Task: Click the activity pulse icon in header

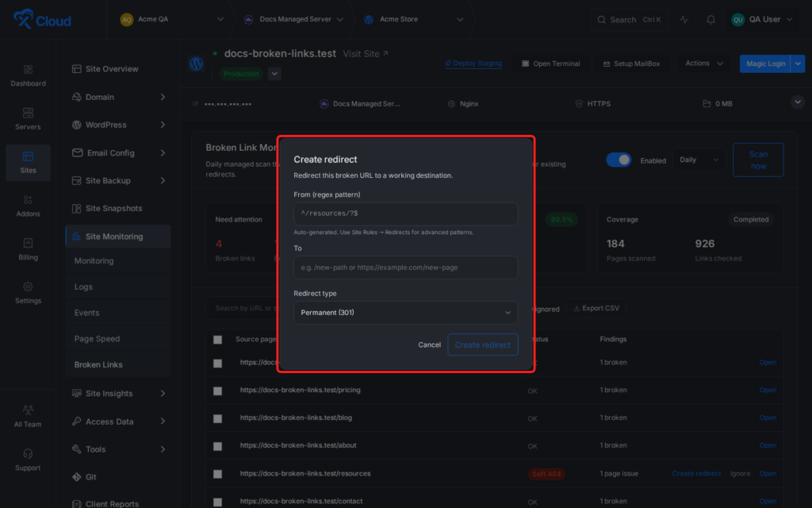Action: click(x=684, y=20)
